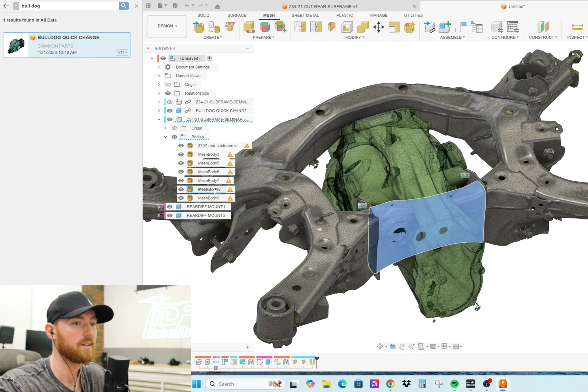Click the Create Mesh Section Sketch icon
Viewport: 588px width, 392px height.
230,27
